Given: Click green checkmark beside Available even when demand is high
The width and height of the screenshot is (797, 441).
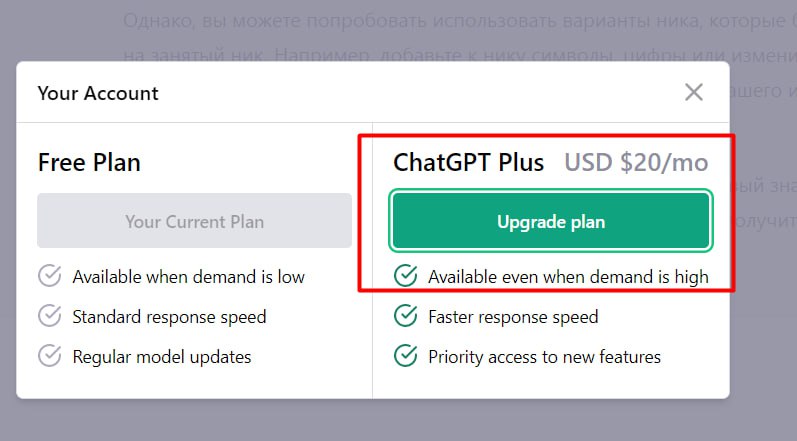Looking at the screenshot, I should coord(405,276).
